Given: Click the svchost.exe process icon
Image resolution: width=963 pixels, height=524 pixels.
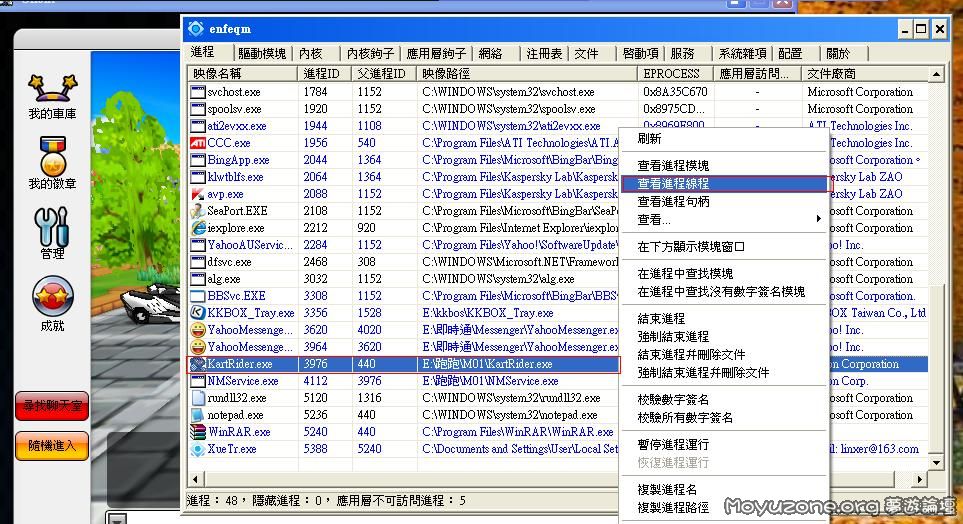Looking at the screenshot, I should click(198, 92).
